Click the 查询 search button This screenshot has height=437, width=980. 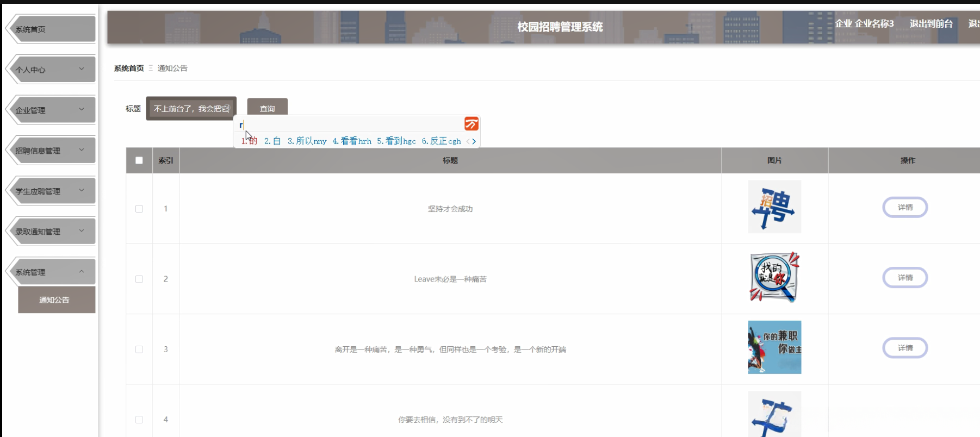point(268,109)
